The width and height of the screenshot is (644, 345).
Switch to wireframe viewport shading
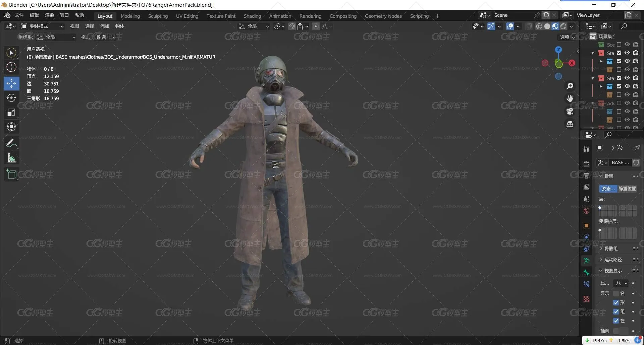pyautogui.click(x=539, y=26)
